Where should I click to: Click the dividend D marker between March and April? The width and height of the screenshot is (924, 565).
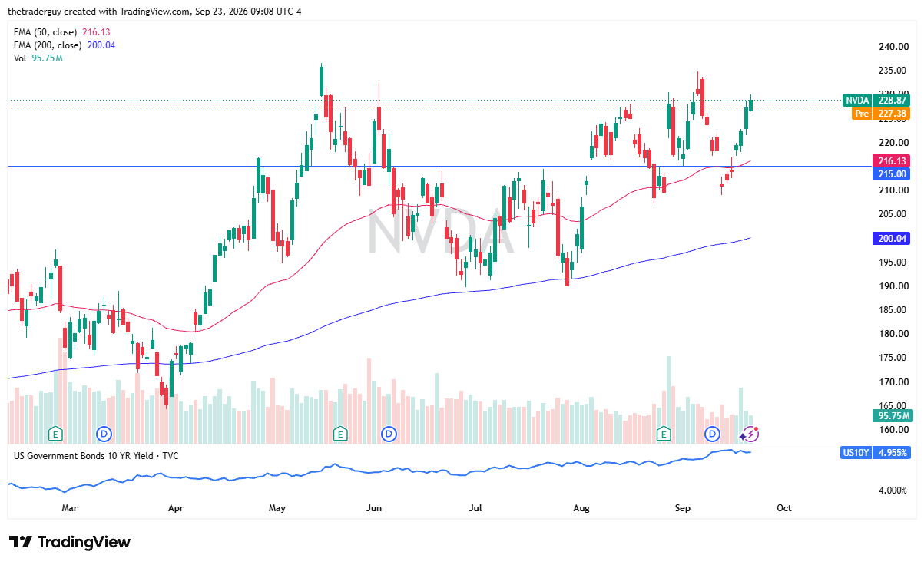click(104, 434)
